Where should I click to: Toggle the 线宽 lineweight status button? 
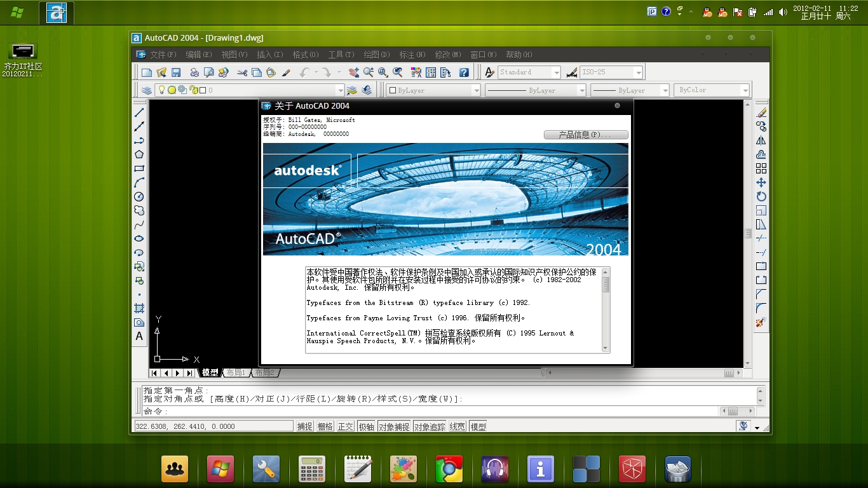[458, 427]
